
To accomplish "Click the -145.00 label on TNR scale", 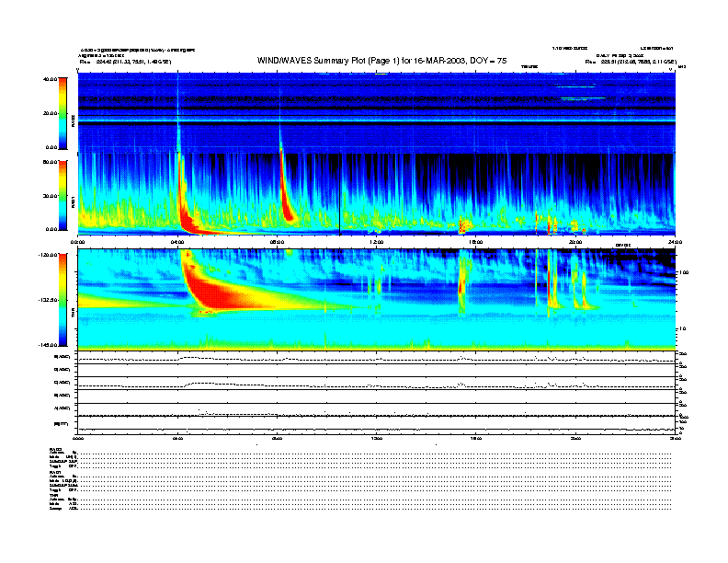I will click(x=48, y=345).
